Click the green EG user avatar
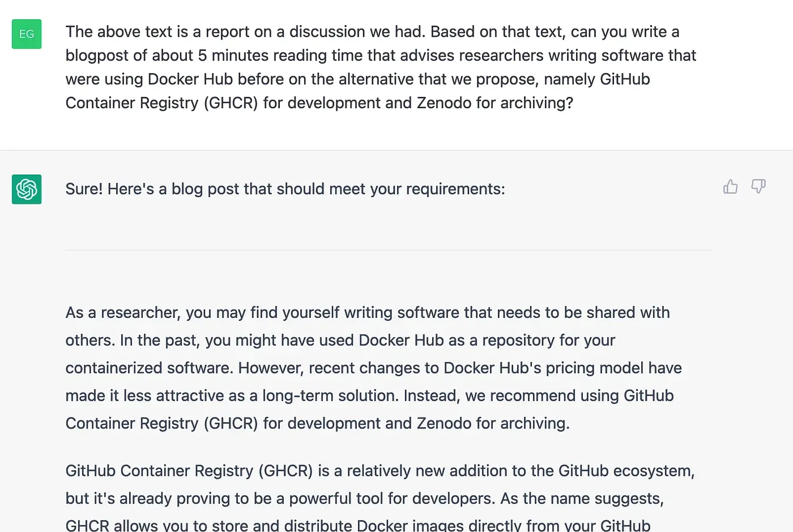The image size is (793, 532). pos(27,34)
